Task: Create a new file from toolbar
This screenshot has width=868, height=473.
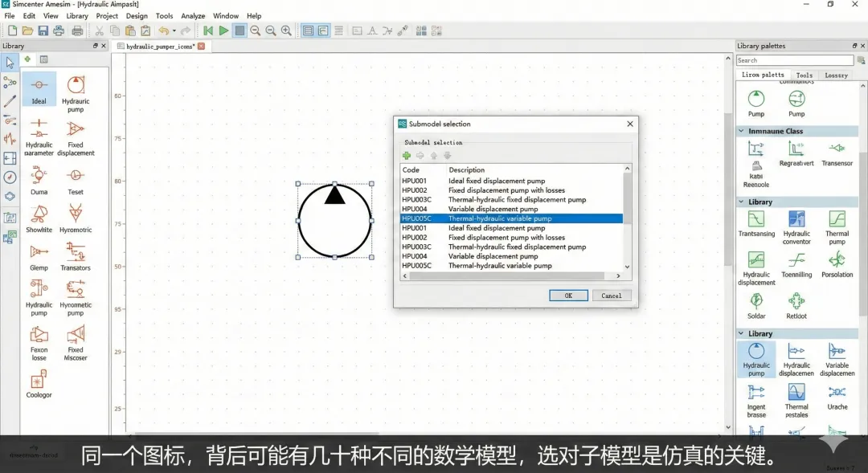Action: (12, 31)
